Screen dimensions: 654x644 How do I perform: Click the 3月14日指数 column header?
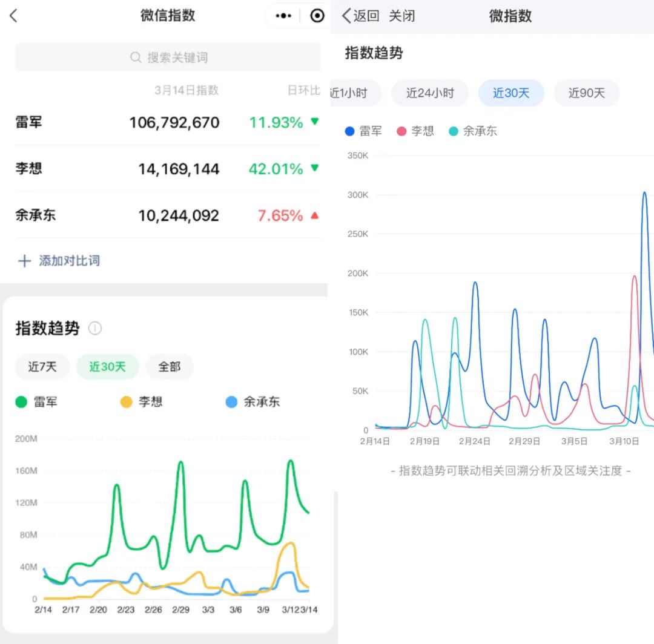click(x=187, y=90)
